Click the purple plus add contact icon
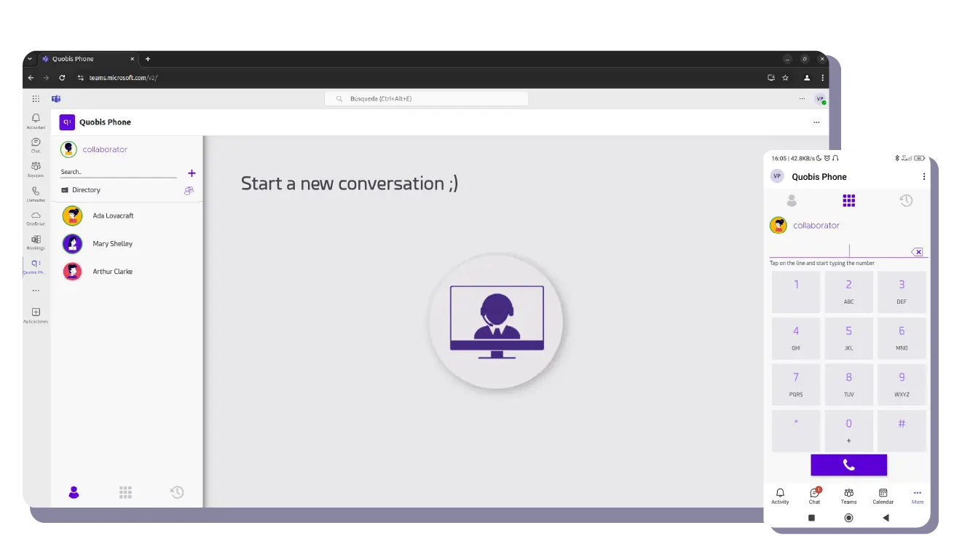962x560 pixels. [192, 173]
